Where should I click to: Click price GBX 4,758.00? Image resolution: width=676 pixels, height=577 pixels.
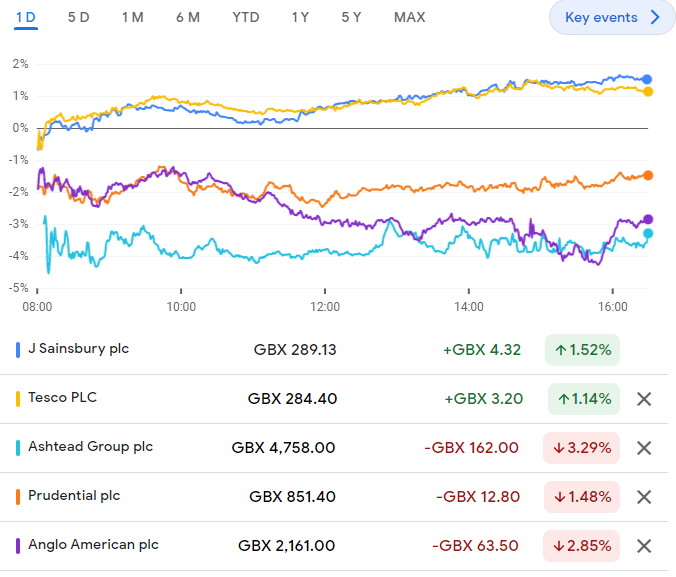click(x=283, y=448)
